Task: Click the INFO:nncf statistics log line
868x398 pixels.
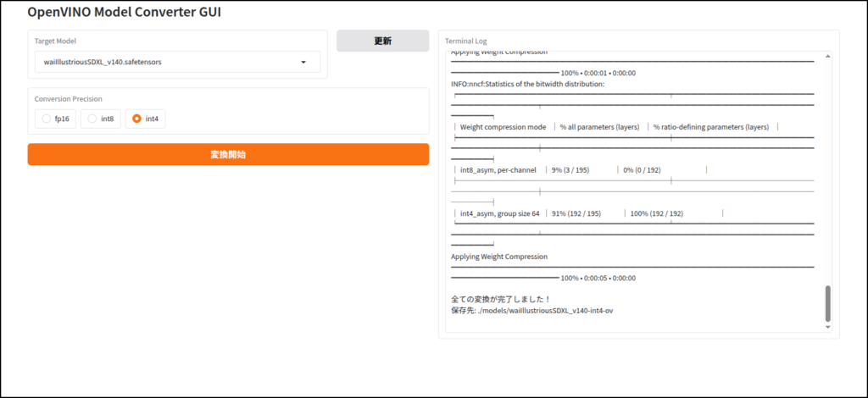Action: tap(527, 84)
